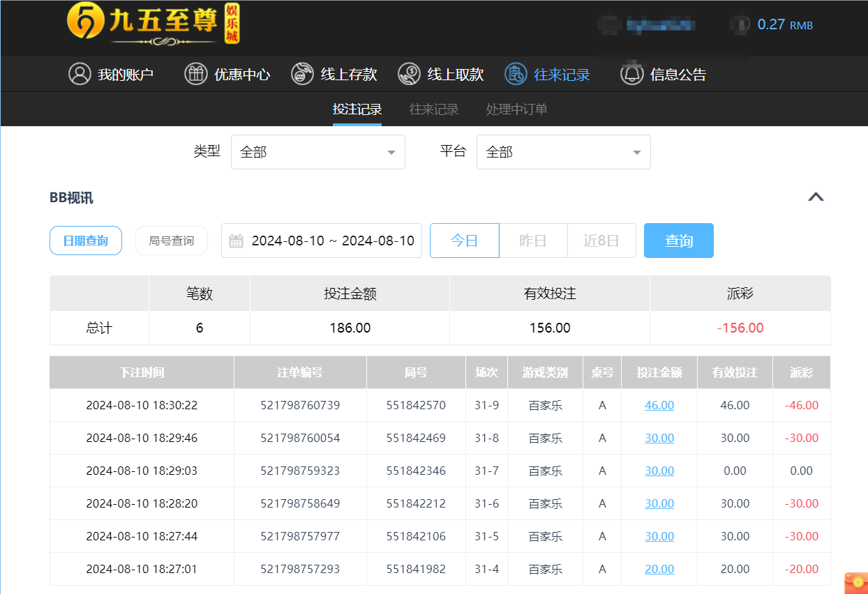Viewport: 868px width, 594px height.
Task: Open the calendar icon in date range field
Action: [236, 240]
